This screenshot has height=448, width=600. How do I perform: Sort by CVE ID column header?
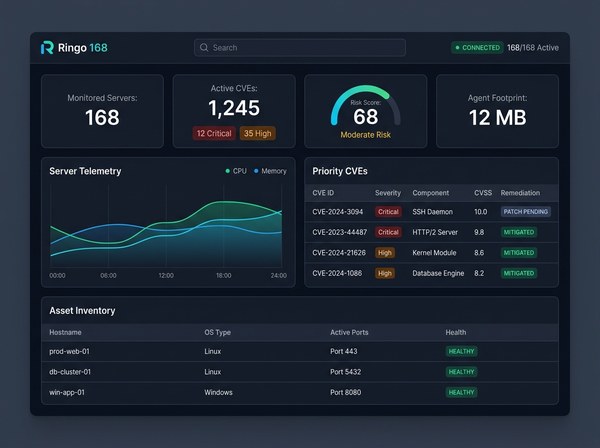pos(323,193)
